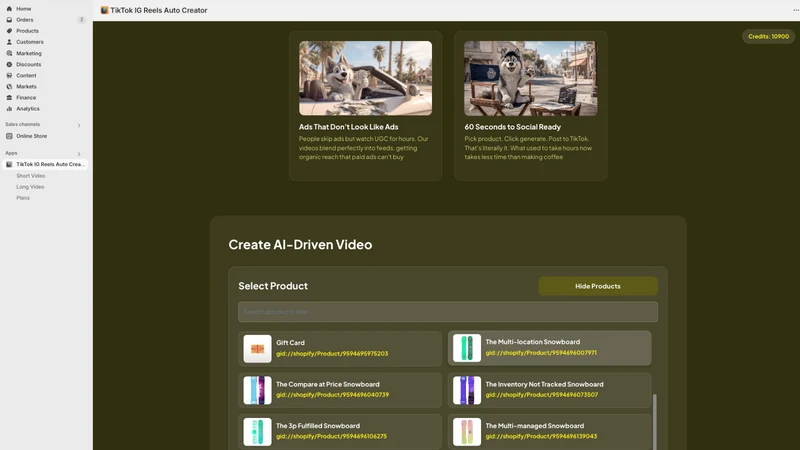Navigate to Marketing

coord(29,53)
